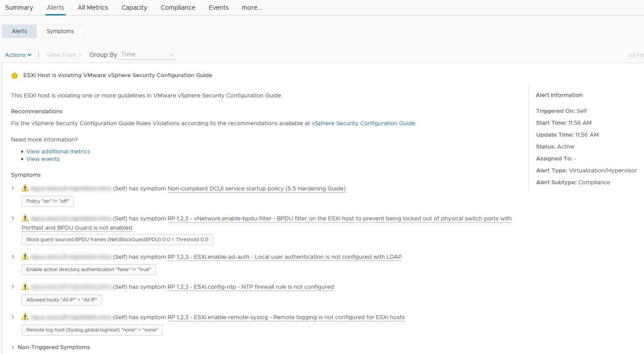This screenshot has height=354, width=644.
Task: Click Remote log host condition box
Action: click(x=92, y=330)
